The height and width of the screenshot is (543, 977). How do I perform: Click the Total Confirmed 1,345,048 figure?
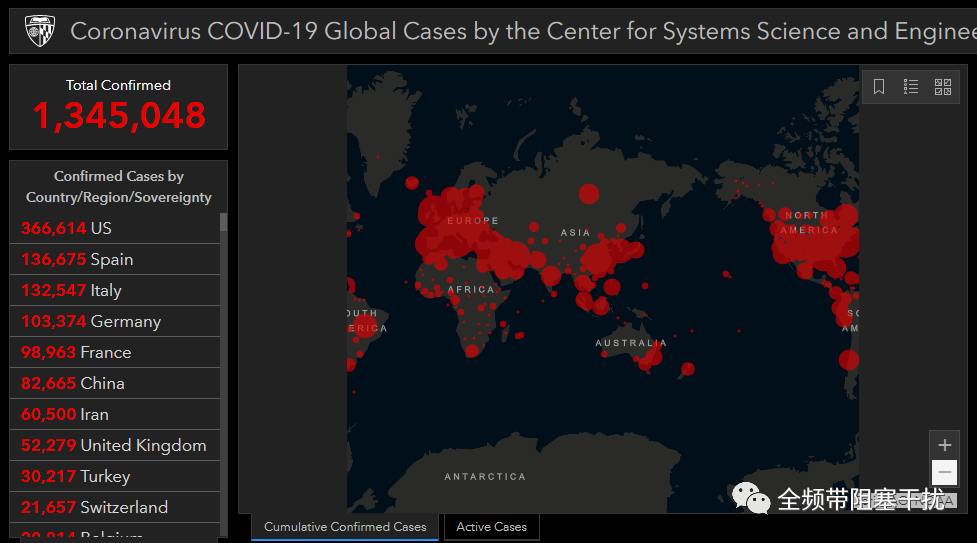(118, 115)
